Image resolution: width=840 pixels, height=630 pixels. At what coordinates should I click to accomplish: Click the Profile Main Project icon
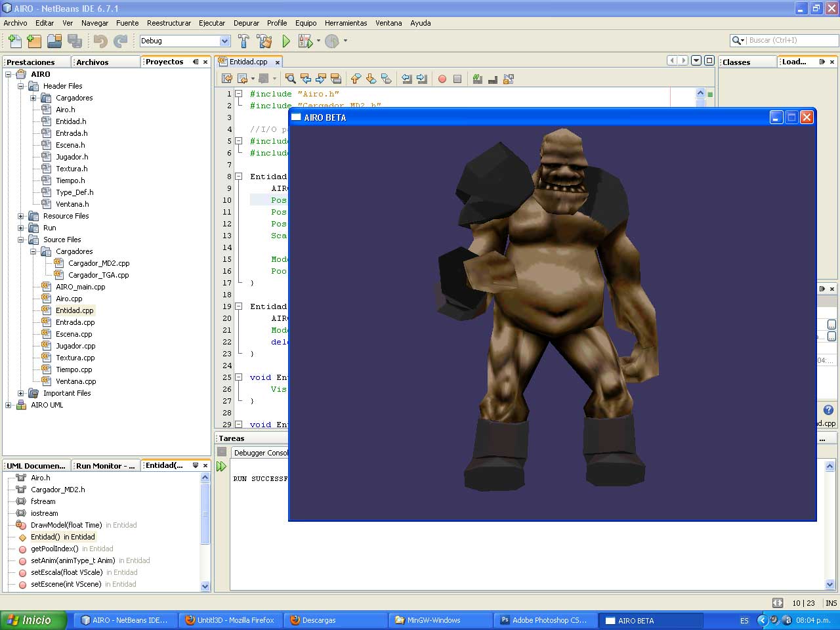332,41
